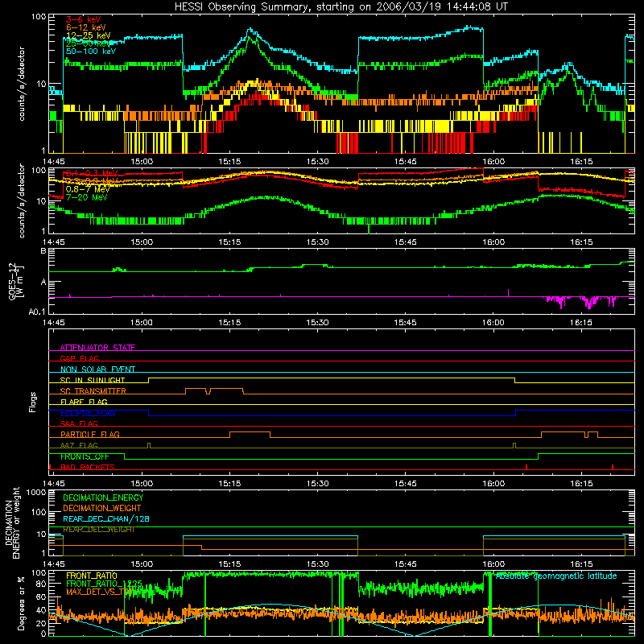Screen dimensions: 644x644
Task: Click the HESSI Observing Summary title text
Action: (x=341, y=7)
